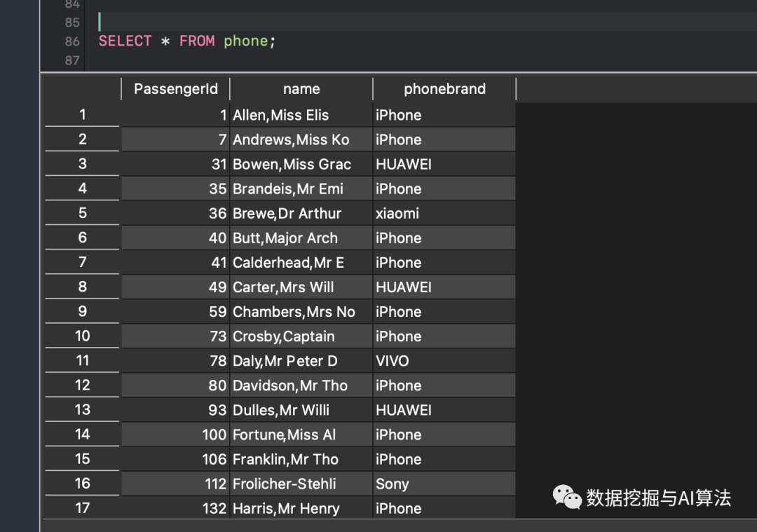
Task: Select the cell Andrews,Miss Ko
Action: (301, 139)
